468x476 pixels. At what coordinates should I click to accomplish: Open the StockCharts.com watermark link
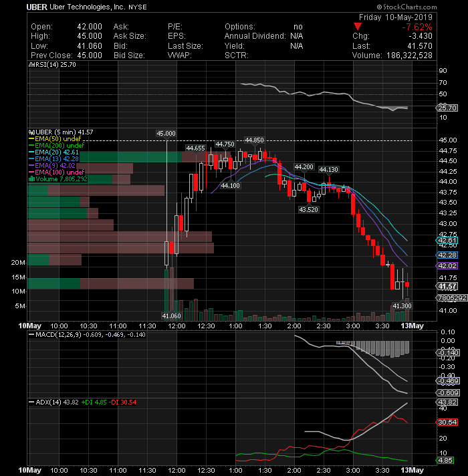pyautogui.click(x=406, y=7)
